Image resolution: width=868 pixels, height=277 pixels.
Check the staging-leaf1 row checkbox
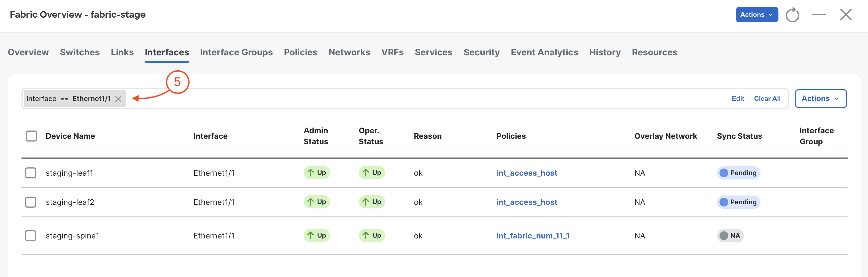pyautogui.click(x=31, y=173)
